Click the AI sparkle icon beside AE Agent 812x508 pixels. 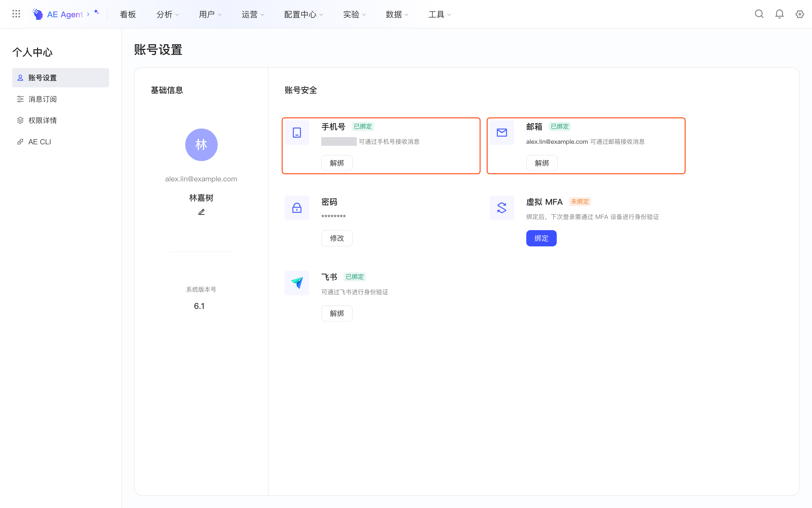point(96,12)
